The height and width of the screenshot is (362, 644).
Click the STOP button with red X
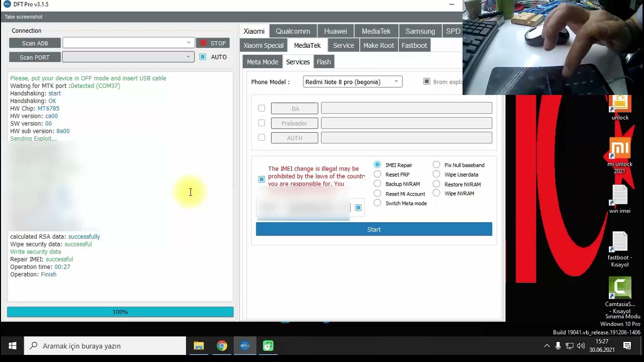coord(213,43)
